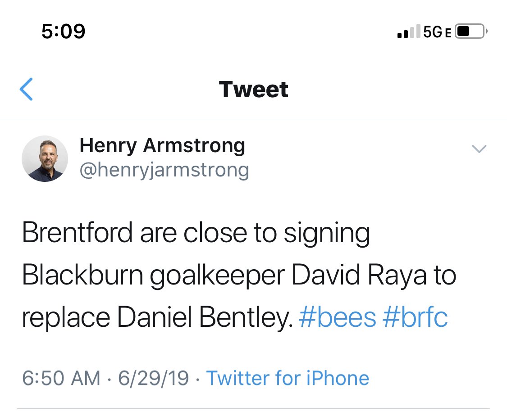Open the Henry Armstrong display name

(162, 145)
